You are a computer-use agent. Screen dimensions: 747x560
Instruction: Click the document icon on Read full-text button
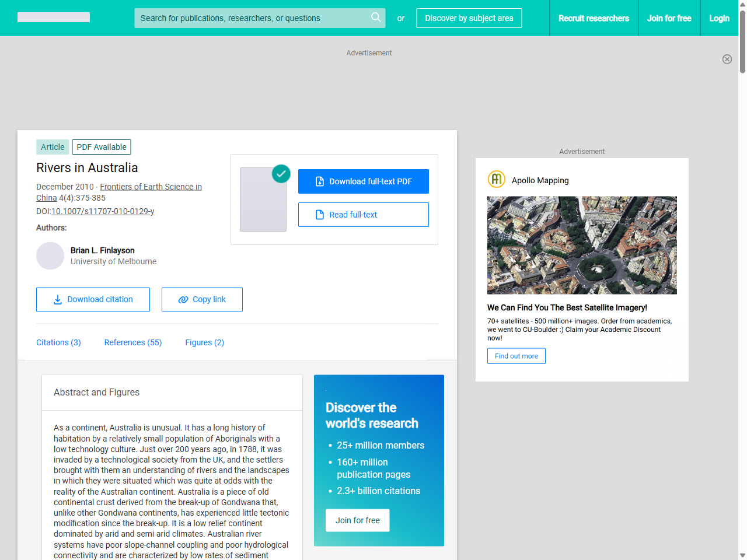319,214
